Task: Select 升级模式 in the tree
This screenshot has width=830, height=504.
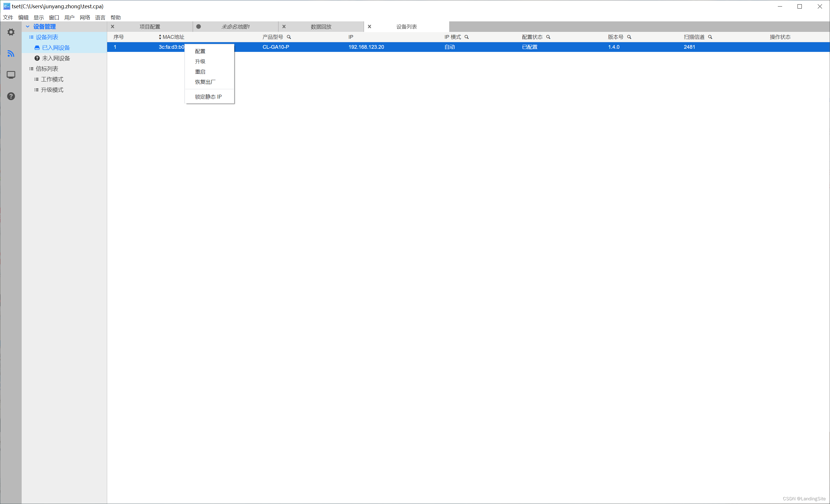Action: pyautogui.click(x=52, y=90)
